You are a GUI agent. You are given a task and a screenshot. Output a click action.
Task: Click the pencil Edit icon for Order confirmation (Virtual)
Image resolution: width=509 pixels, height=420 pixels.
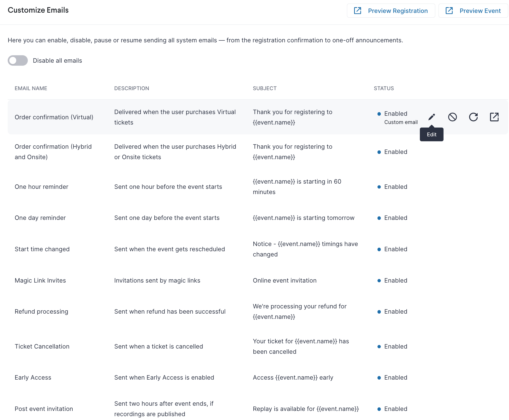(431, 117)
